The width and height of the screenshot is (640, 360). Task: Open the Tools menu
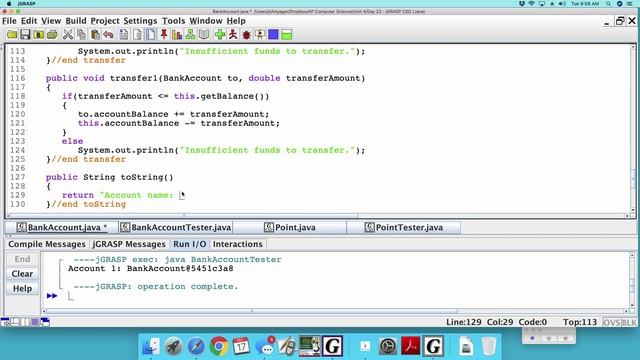173,21
